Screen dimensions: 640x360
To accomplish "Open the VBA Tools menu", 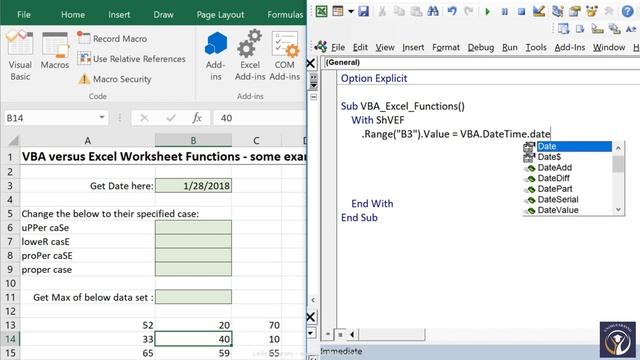I will 536,47.
